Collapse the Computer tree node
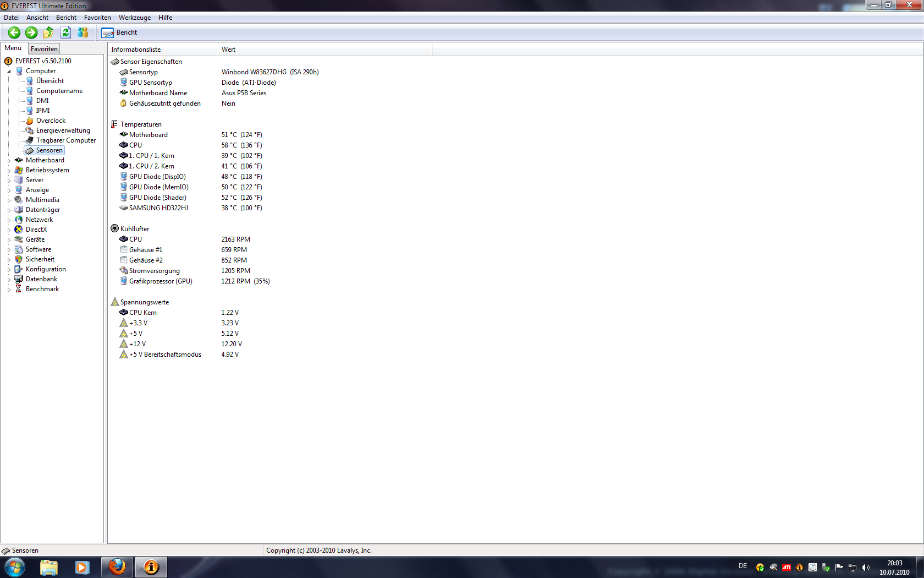The height and width of the screenshot is (578, 924). [9, 72]
